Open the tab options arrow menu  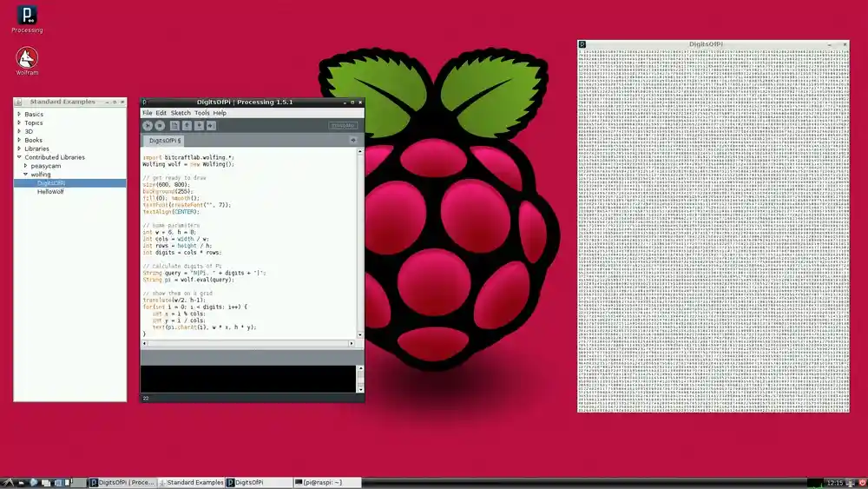353,140
